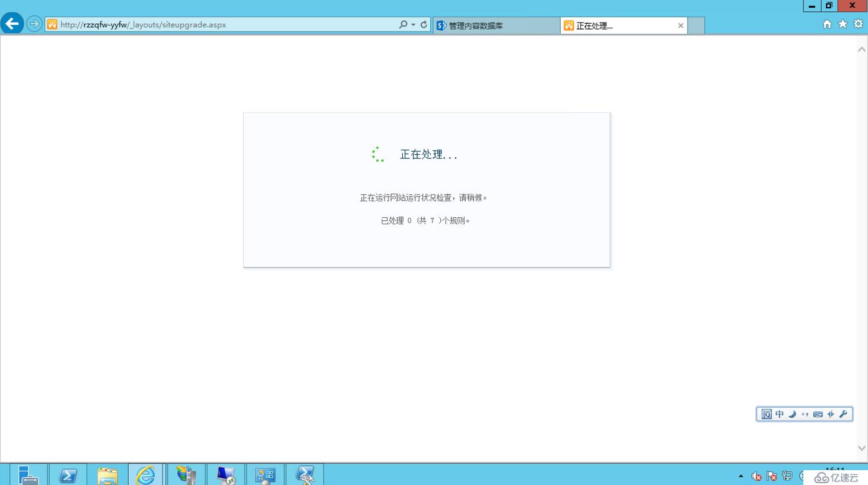This screenshot has width=868, height=485.
Task: Click the 正在处理... heading text
Action: coord(428,154)
